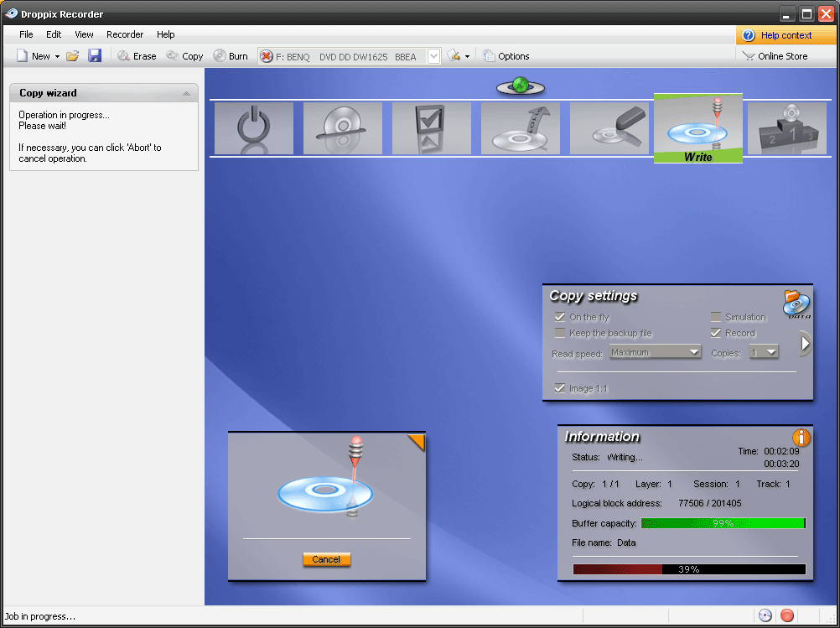The image size is (840, 628).
Task: Open the View menu
Action: coord(84,34)
